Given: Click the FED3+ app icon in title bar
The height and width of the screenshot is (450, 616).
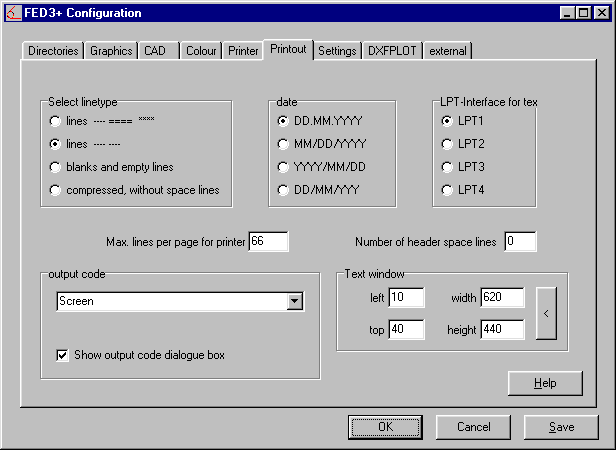Looking at the screenshot, I should (14, 13).
